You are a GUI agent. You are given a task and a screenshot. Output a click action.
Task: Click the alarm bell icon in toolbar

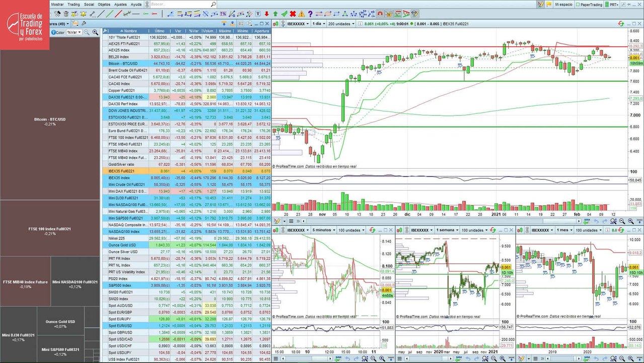(83, 14)
